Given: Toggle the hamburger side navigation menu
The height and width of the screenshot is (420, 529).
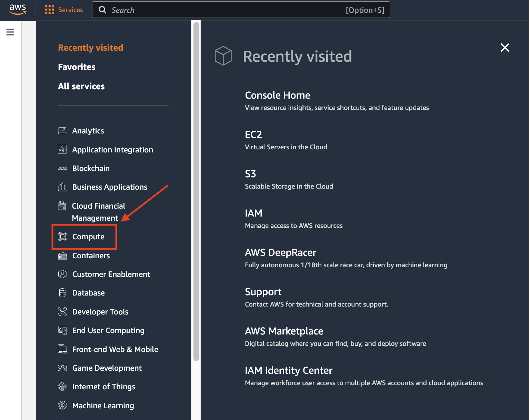Looking at the screenshot, I should click(10, 32).
